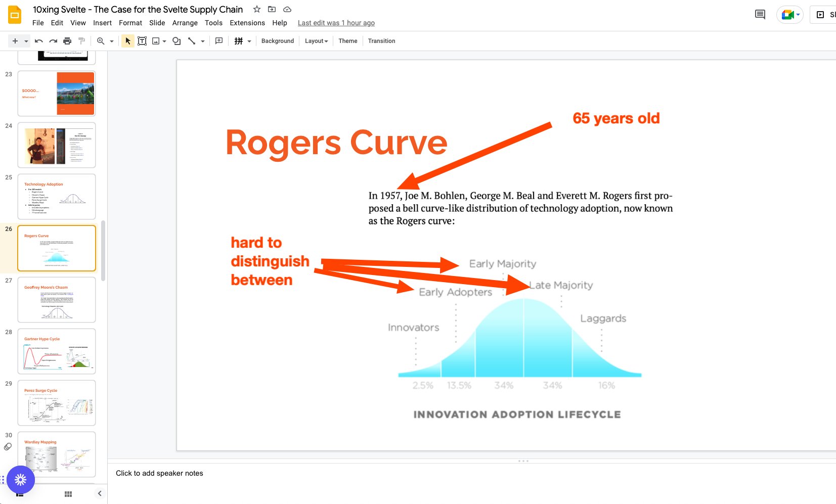The height and width of the screenshot is (504, 836).
Task: Insert a text box
Action: (x=142, y=41)
